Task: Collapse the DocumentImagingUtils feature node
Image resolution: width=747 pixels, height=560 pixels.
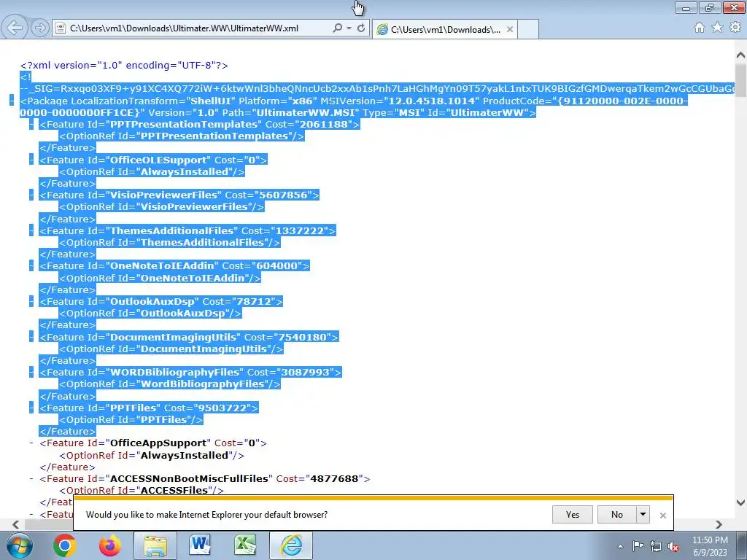Action: 31,337
